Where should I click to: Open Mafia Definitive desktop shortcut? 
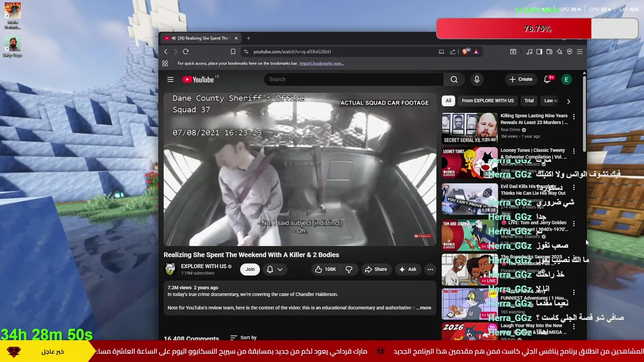click(13, 16)
